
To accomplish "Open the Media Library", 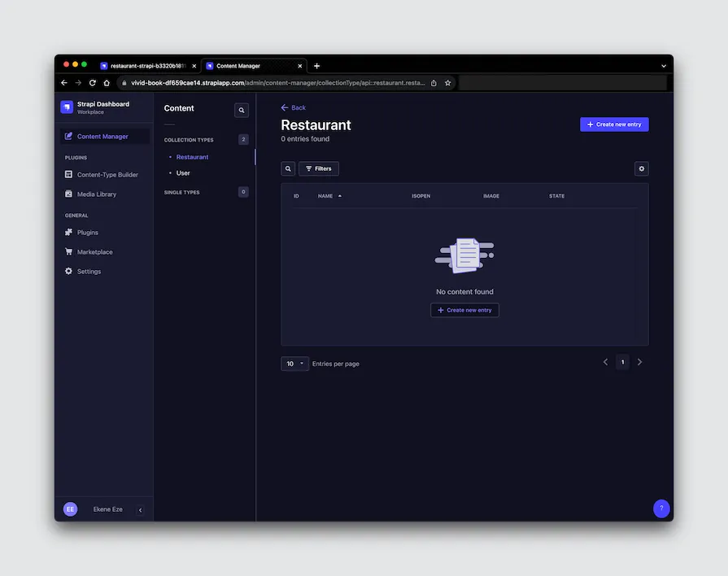I will tap(95, 194).
